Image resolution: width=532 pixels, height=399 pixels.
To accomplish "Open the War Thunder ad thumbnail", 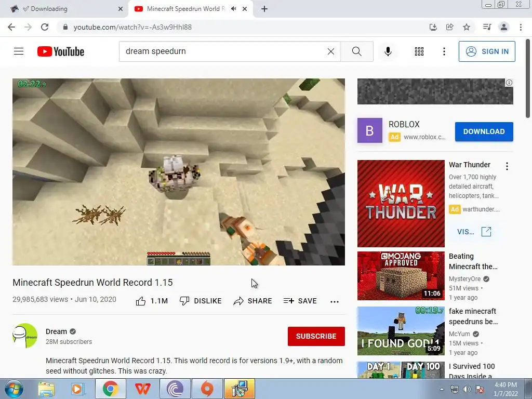I will (401, 204).
